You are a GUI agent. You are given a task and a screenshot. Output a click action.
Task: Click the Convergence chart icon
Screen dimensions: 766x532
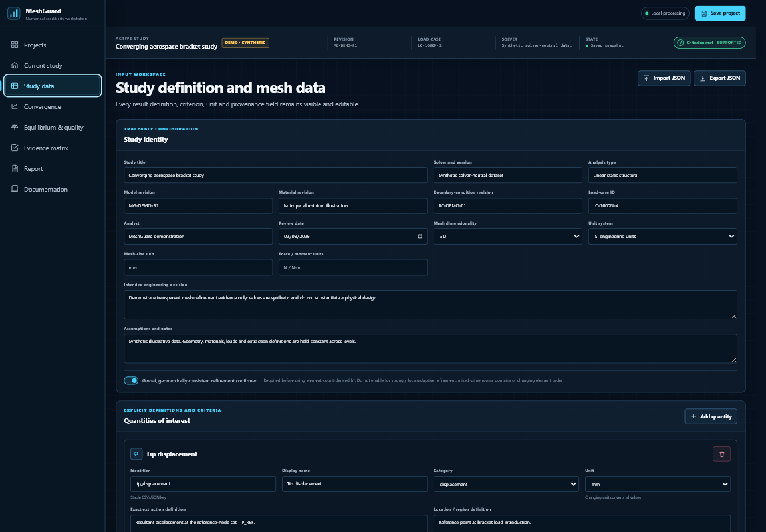[x=15, y=106]
